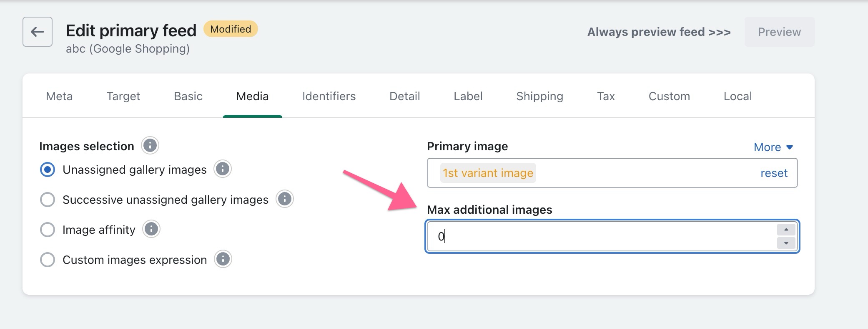This screenshot has width=868, height=329.
Task: Switch to the Shipping tab
Action: pos(539,96)
